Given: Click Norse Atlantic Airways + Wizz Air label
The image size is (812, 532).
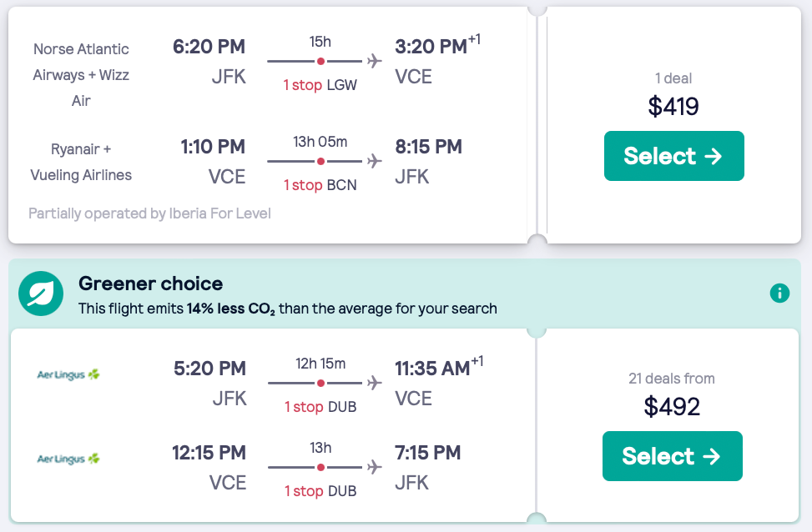Looking at the screenshot, I should tap(81, 75).
